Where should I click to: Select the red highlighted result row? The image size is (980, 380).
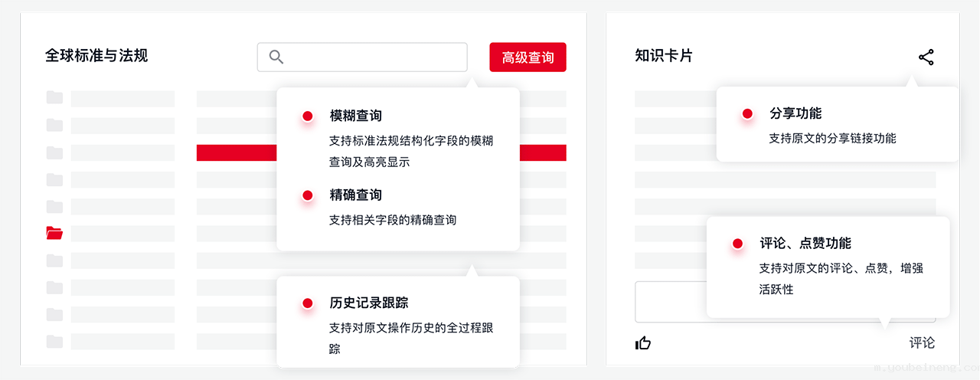tap(236, 153)
